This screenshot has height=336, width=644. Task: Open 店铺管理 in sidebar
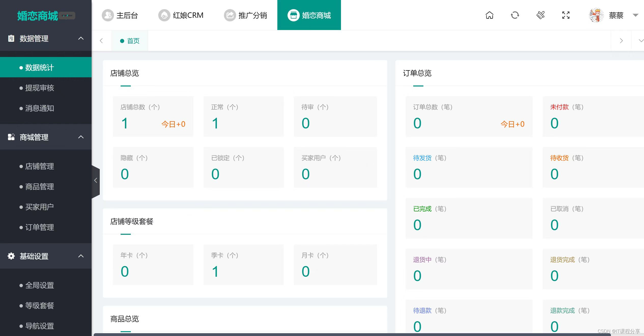(x=46, y=166)
